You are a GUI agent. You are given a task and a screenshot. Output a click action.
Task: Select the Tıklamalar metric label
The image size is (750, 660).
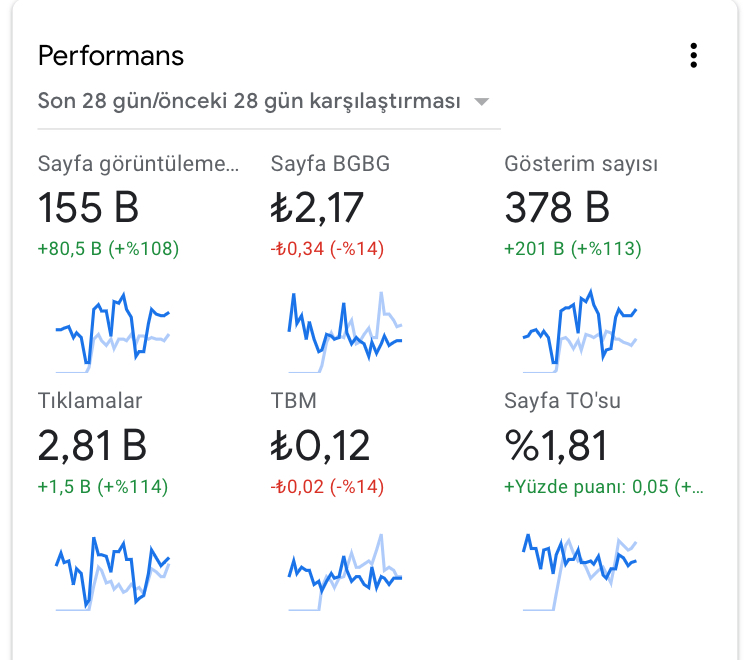tap(90, 401)
